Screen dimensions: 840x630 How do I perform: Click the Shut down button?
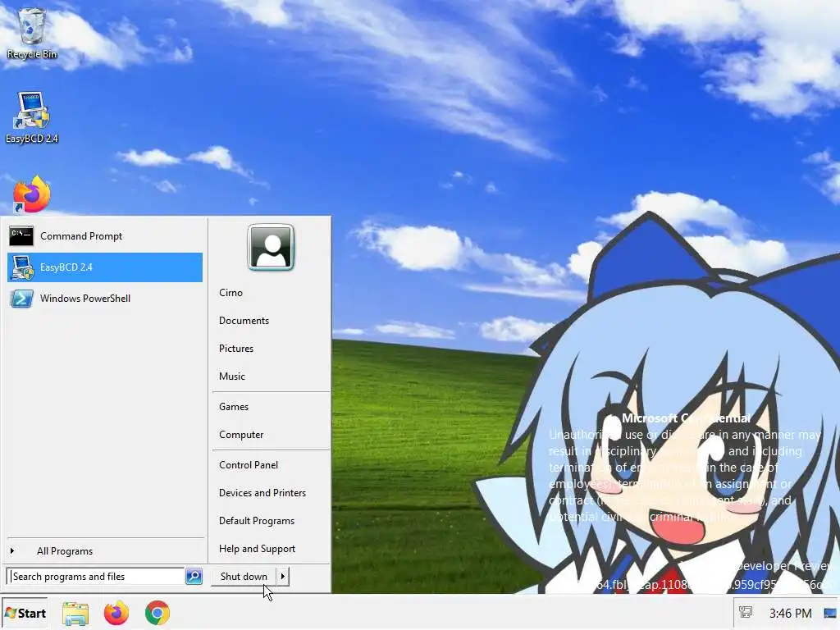[x=244, y=577]
